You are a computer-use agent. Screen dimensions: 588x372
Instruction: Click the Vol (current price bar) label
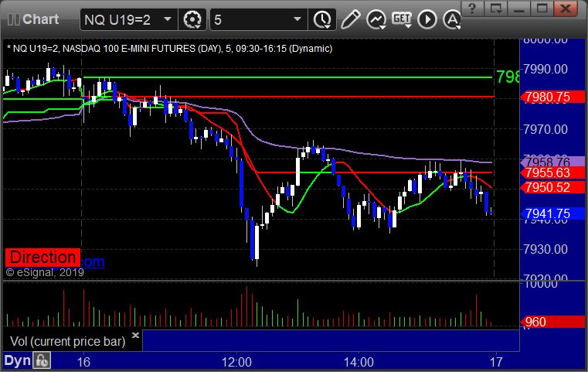click(67, 341)
